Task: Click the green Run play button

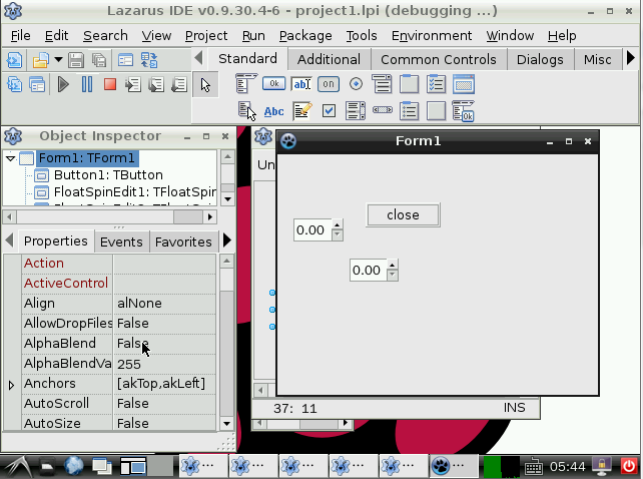Action: [63, 85]
